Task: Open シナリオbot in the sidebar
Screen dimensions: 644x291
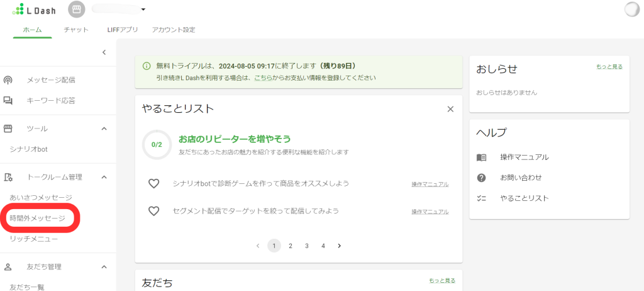Action: pos(29,149)
